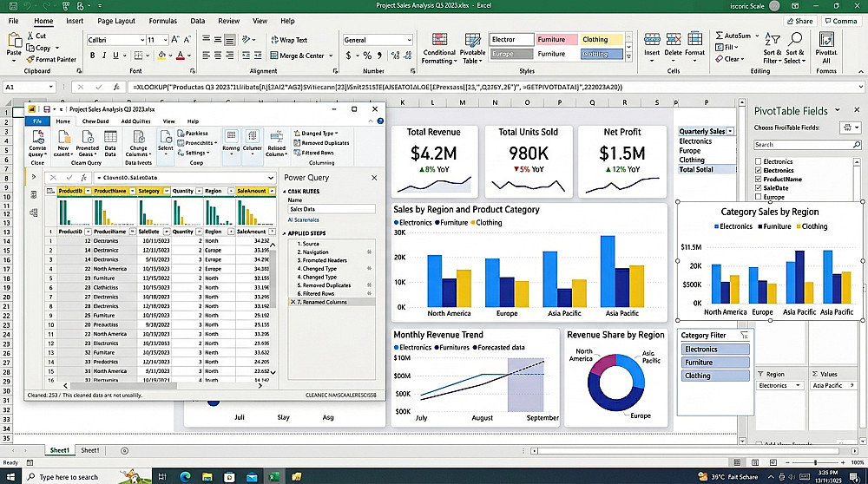The width and height of the screenshot is (868, 484).
Task: Click the Format Painter icon
Action: click(x=30, y=59)
